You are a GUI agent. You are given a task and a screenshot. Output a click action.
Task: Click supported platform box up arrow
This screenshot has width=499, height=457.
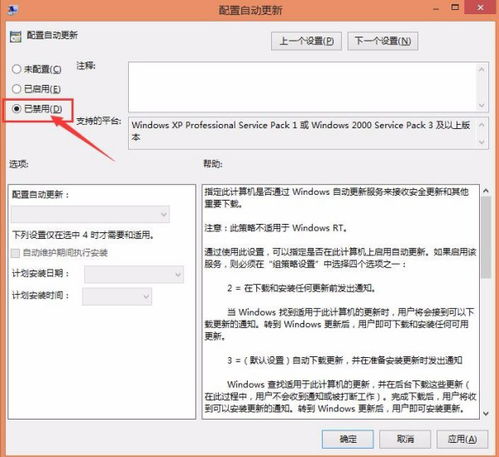[482, 125]
